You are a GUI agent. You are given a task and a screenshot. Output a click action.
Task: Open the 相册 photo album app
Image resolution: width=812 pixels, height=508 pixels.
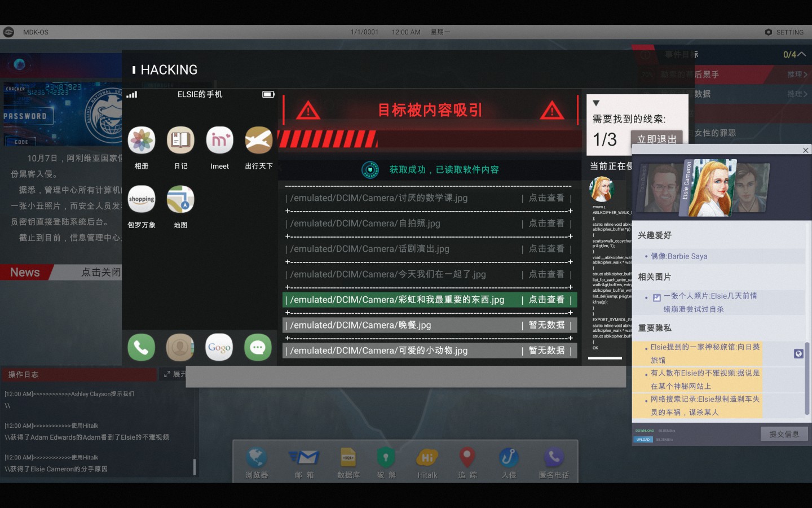[x=142, y=141]
